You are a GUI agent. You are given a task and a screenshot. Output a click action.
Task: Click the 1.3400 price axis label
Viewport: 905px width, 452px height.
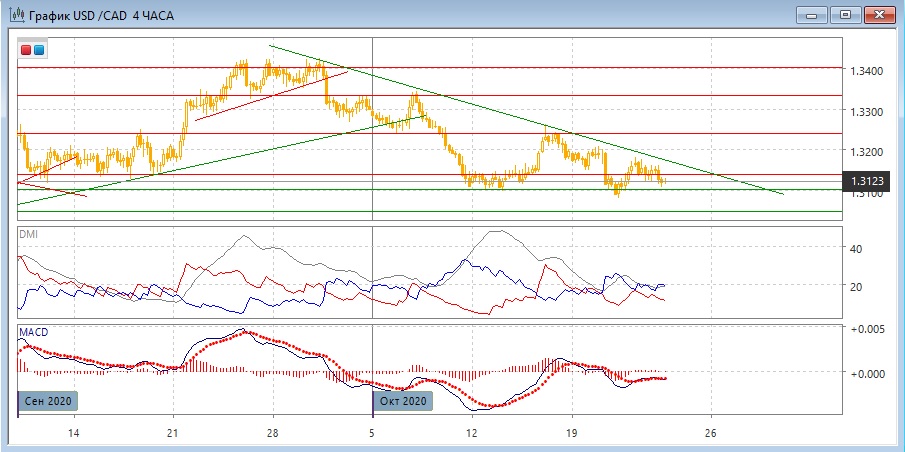865,71
